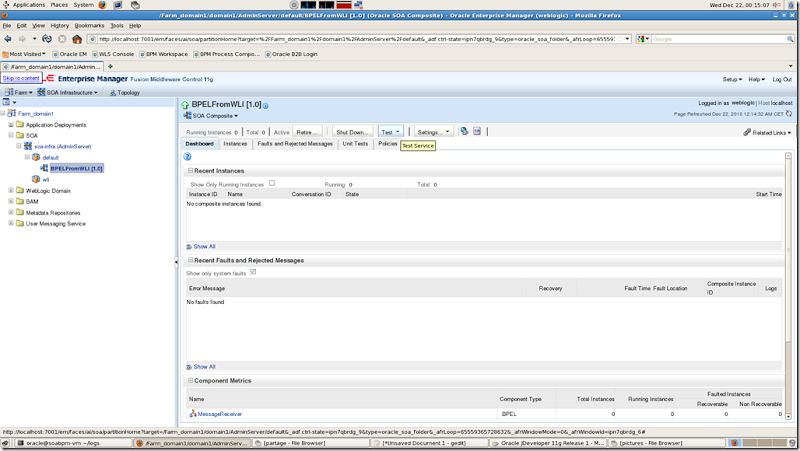The image size is (800, 451).
Task: Collapse the Recent Instances section
Action: 190,170
